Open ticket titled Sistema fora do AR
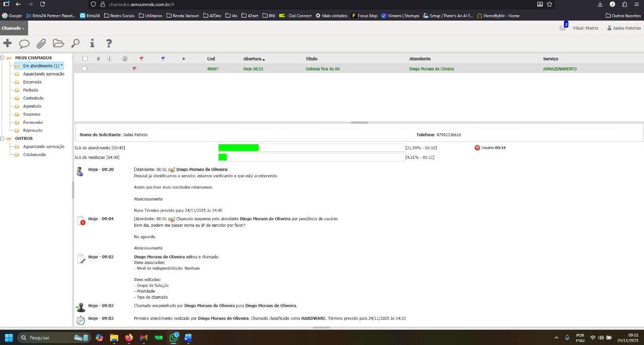The height and width of the screenshot is (345, 644). point(323,69)
